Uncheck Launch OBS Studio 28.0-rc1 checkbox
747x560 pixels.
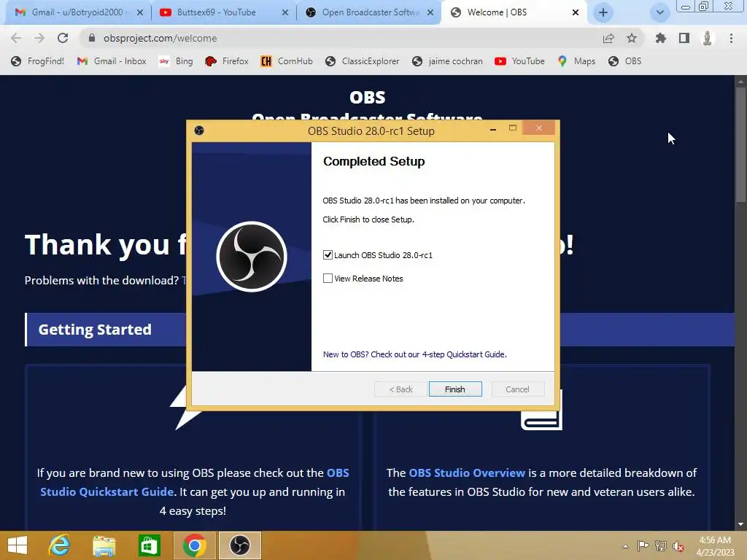328,254
